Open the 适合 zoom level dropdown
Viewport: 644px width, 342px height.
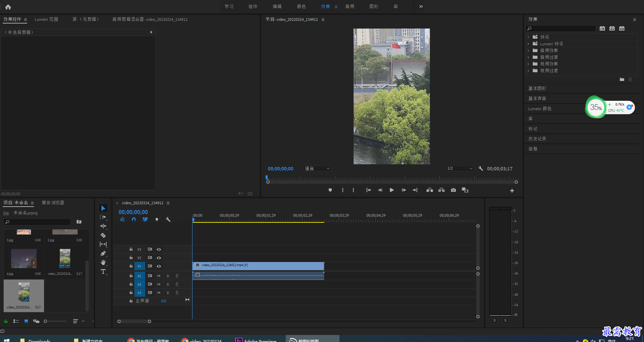click(x=317, y=169)
